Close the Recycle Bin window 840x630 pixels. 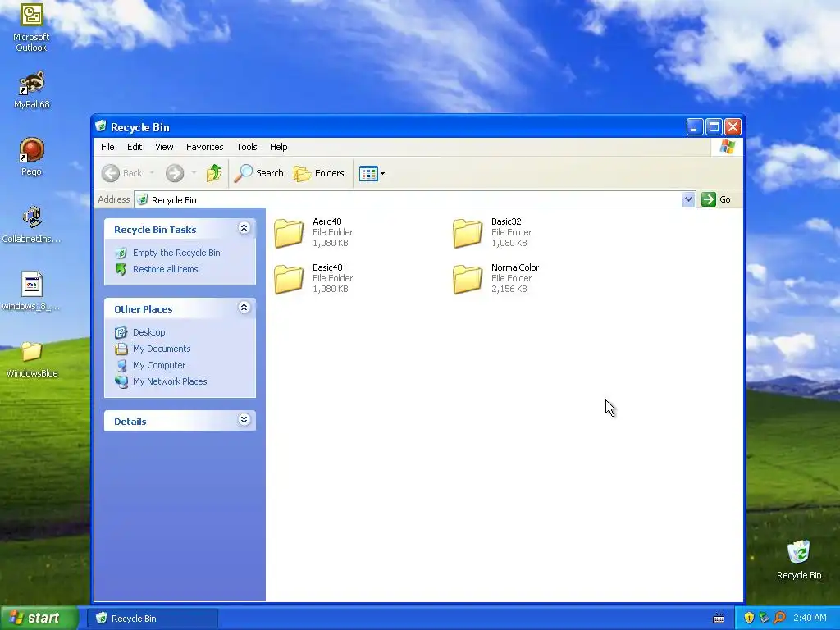tap(733, 127)
